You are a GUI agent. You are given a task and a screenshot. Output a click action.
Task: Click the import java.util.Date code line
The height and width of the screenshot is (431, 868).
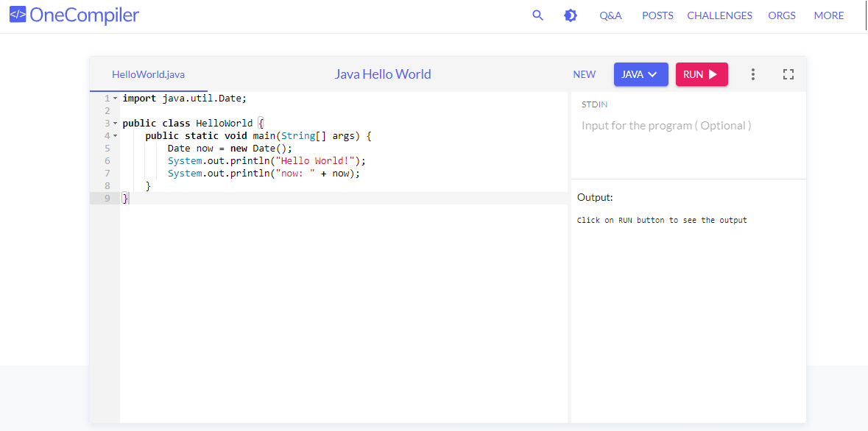[x=184, y=99]
